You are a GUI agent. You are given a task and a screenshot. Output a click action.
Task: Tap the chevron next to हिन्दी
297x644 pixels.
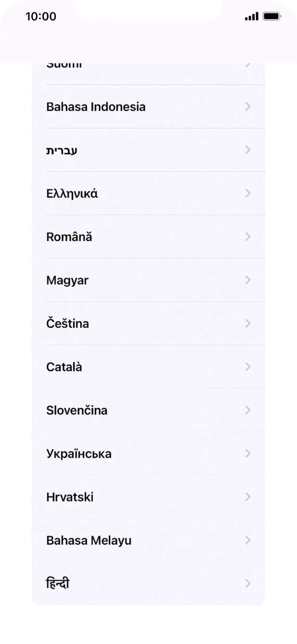click(248, 583)
